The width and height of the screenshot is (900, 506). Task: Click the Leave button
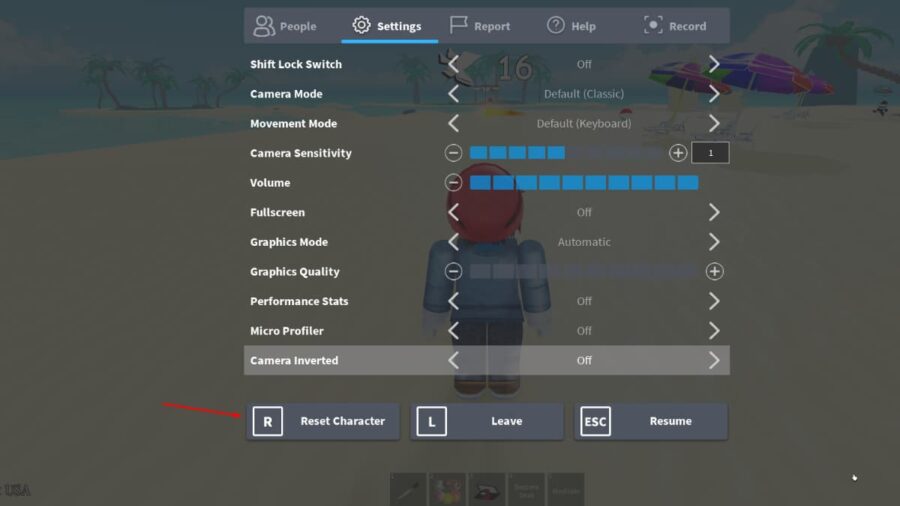(x=487, y=421)
